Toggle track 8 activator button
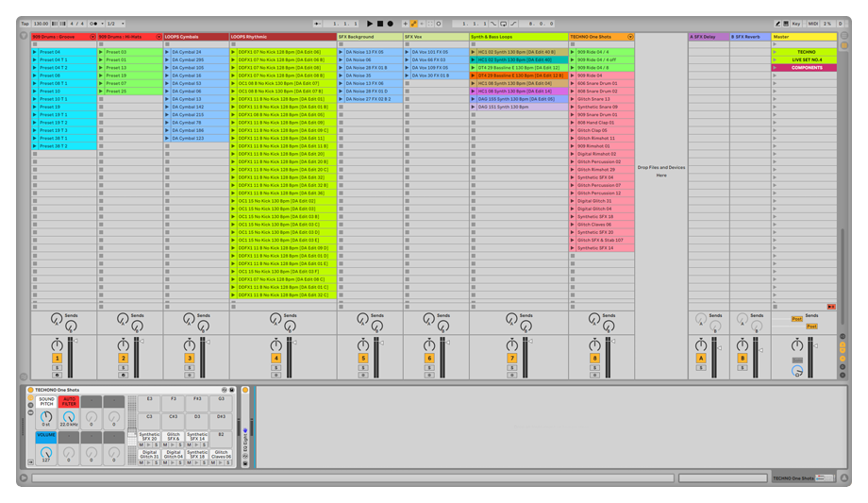The width and height of the screenshot is (868, 503). (594, 359)
